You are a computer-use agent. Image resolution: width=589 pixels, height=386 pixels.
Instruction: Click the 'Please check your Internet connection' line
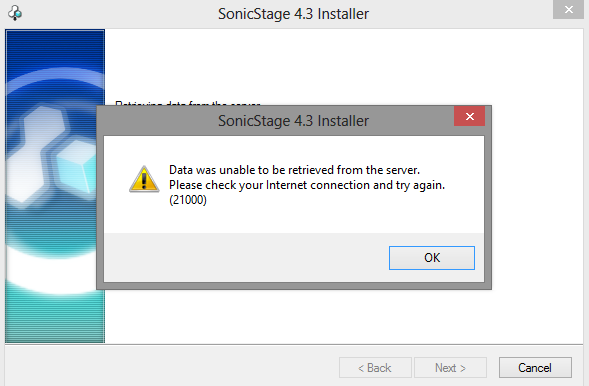(x=307, y=185)
